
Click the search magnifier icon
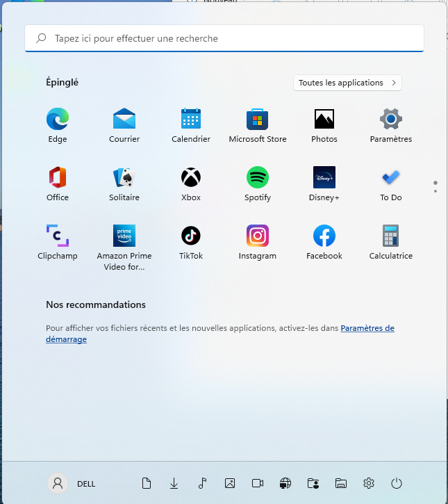[41, 38]
